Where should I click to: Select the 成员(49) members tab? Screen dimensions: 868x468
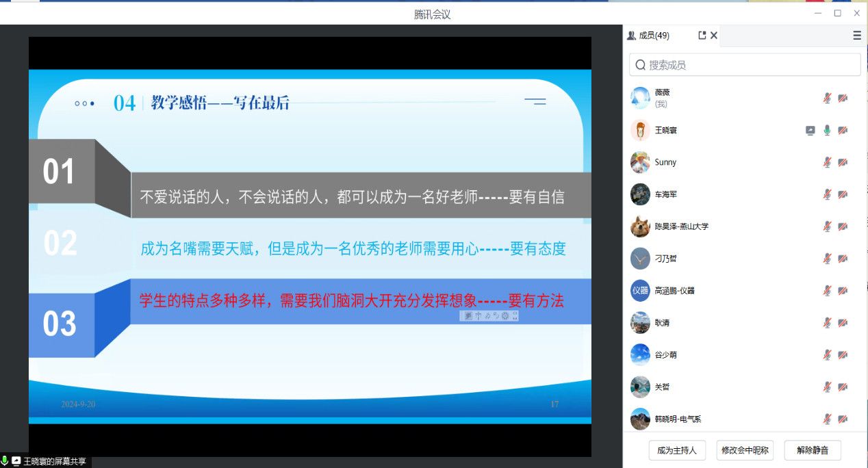648,36
